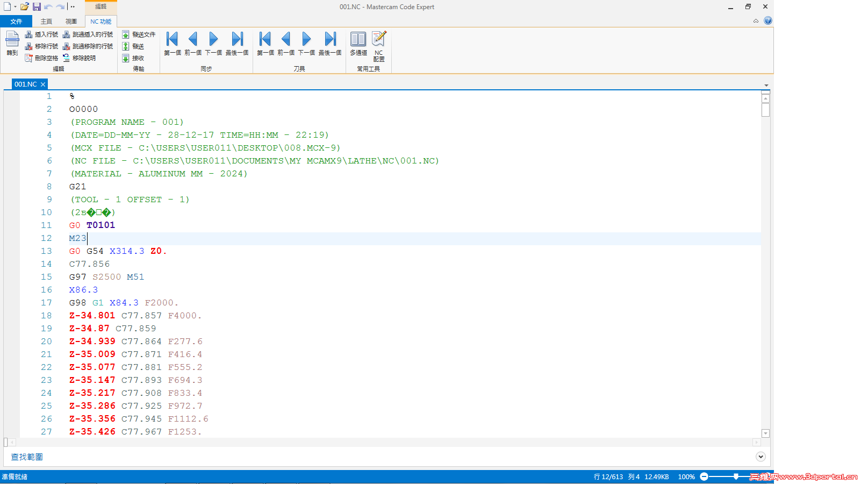Click 插入行號 insert line numbers
The image size is (868, 484).
click(x=41, y=34)
